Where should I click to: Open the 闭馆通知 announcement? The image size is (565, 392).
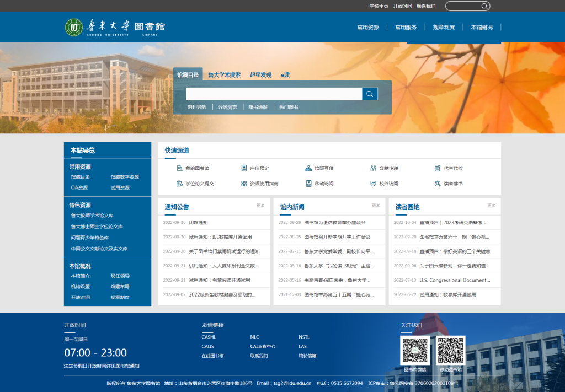(198, 223)
